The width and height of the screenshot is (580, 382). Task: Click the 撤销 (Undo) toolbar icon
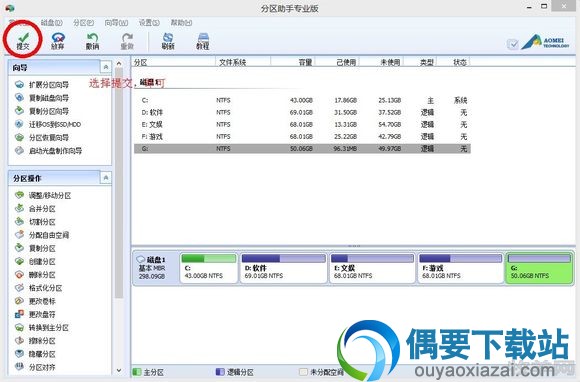point(92,41)
